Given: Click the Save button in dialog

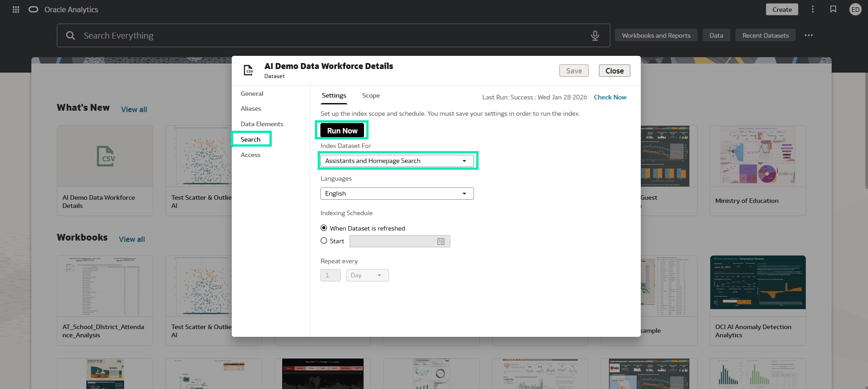Looking at the screenshot, I should 574,71.
